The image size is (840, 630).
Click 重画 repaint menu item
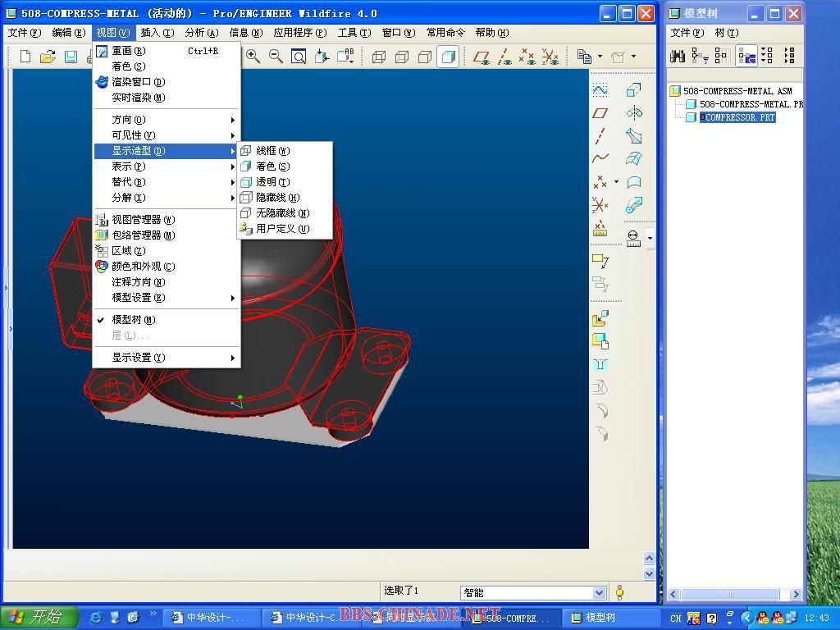coord(166,51)
